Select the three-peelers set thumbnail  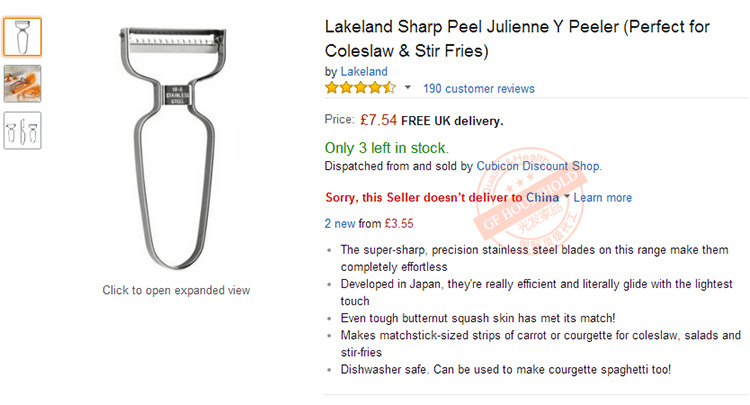point(22,131)
